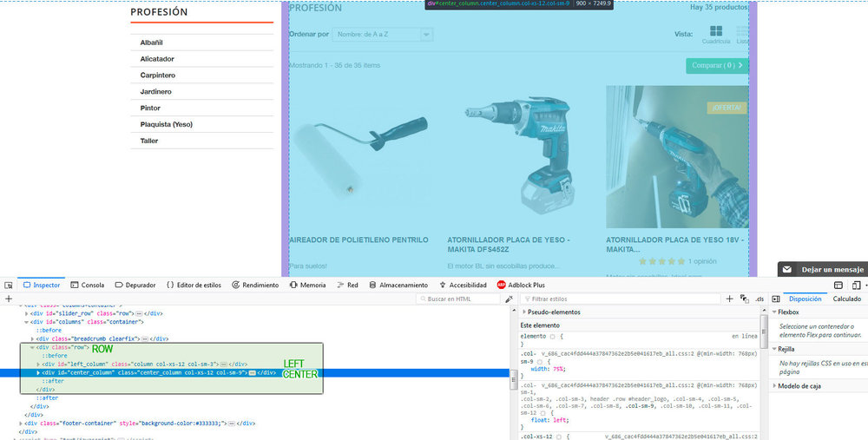This screenshot has width=868, height=440.
Task: Open the Disposición sidebar tab
Action: coord(805,299)
